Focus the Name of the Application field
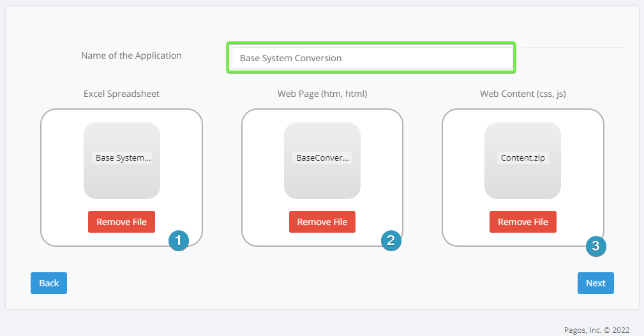Image resolution: width=644 pixels, height=336 pixels. pyautogui.click(x=371, y=58)
